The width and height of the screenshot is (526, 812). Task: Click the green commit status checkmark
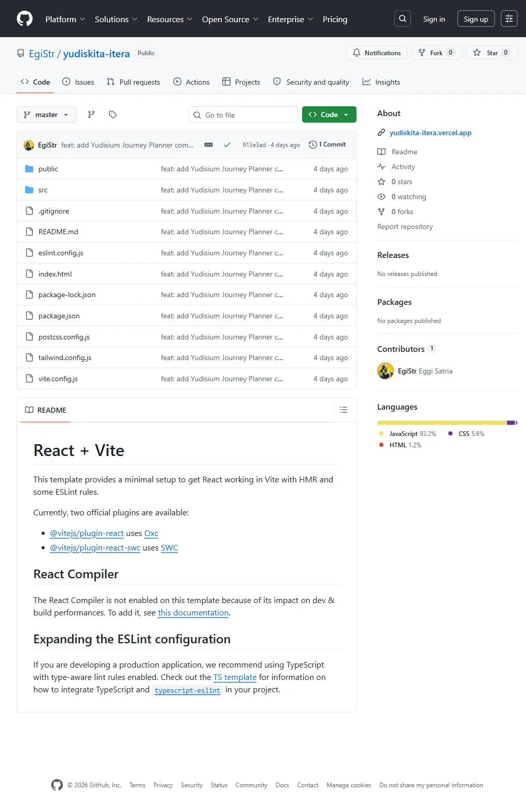pos(227,145)
